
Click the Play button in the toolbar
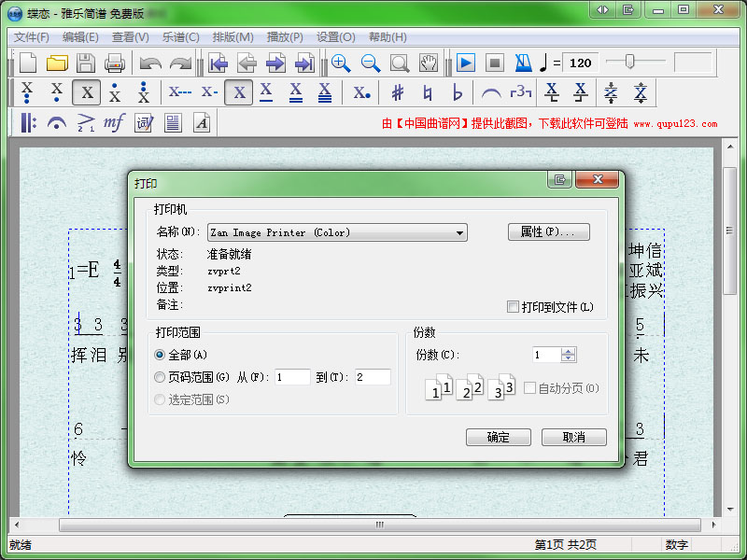466,63
